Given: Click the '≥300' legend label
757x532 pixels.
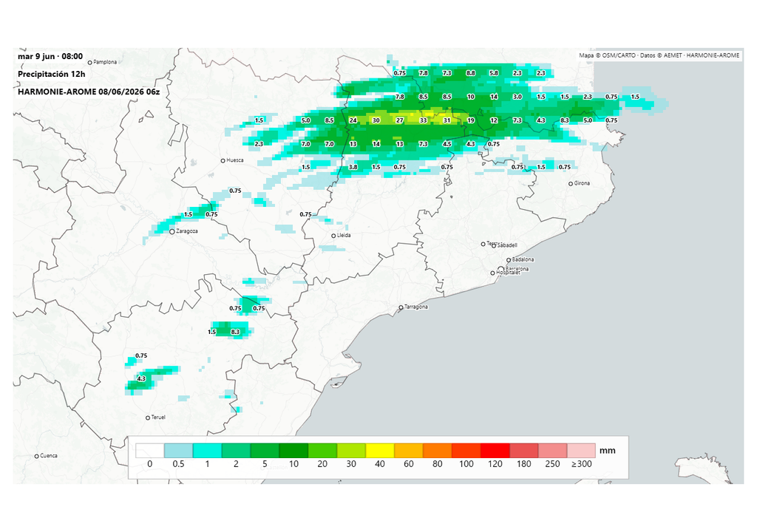Looking at the screenshot, I should tap(581, 465).
